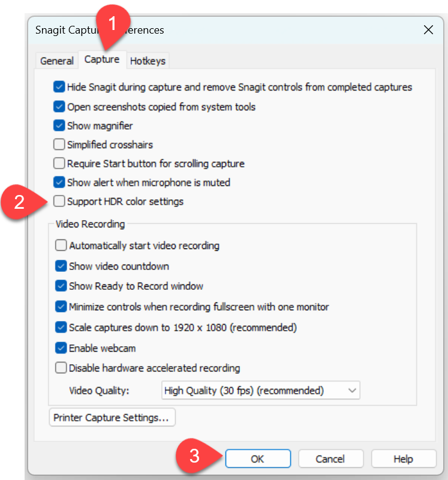Open Printer Capture Settings
This screenshot has height=480, width=448.
click(x=112, y=417)
